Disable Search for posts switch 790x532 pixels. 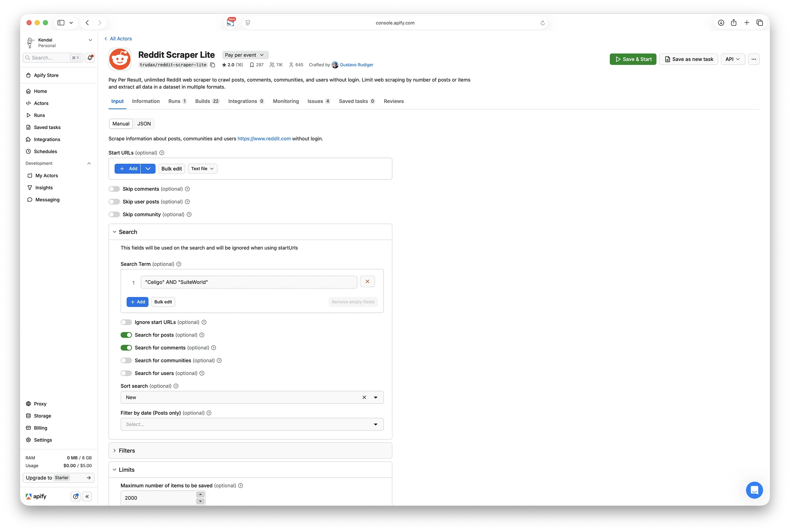(x=126, y=335)
